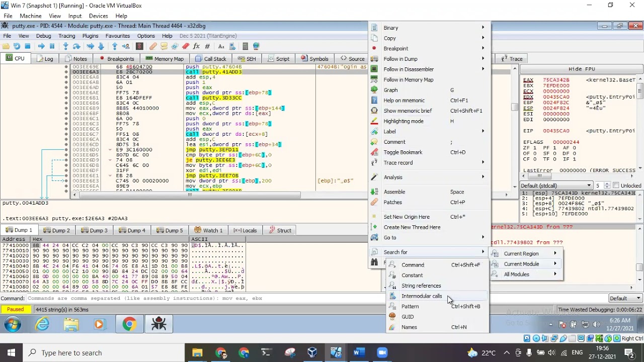Click the Comments toolbar icon
Image resolution: width=644 pixels, height=362 pixels.
[164, 46]
